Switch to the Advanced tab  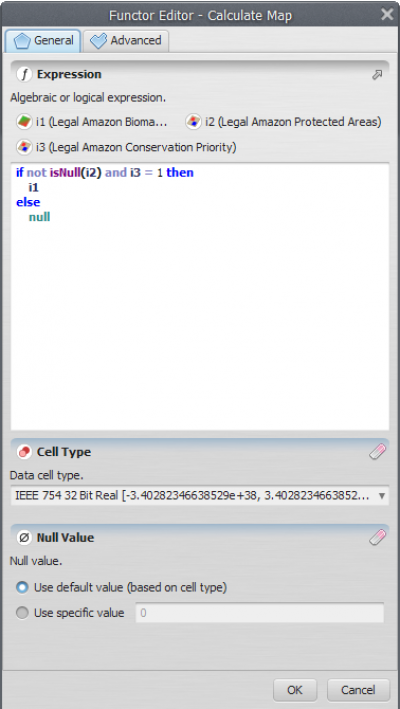coord(126,41)
